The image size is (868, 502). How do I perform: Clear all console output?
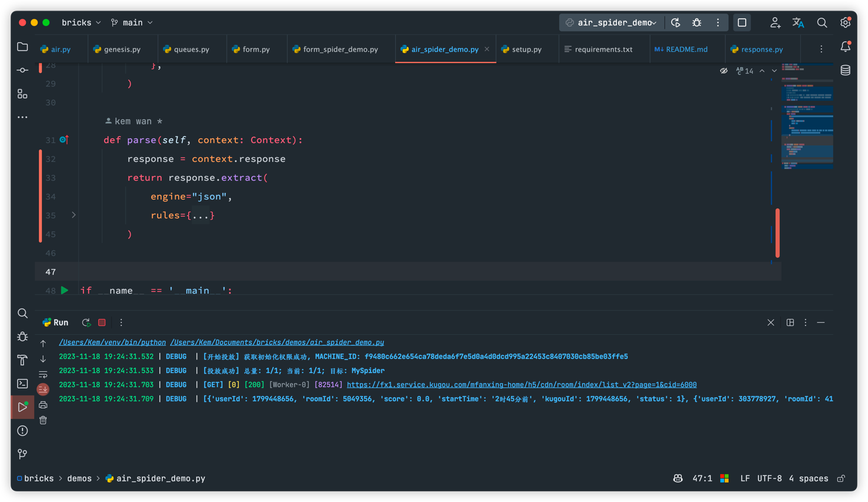coord(43,420)
